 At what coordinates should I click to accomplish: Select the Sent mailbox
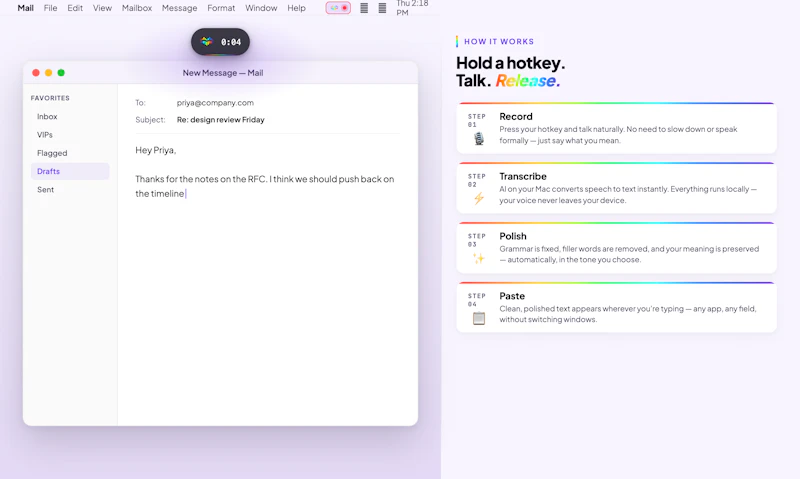pos(70,189)
